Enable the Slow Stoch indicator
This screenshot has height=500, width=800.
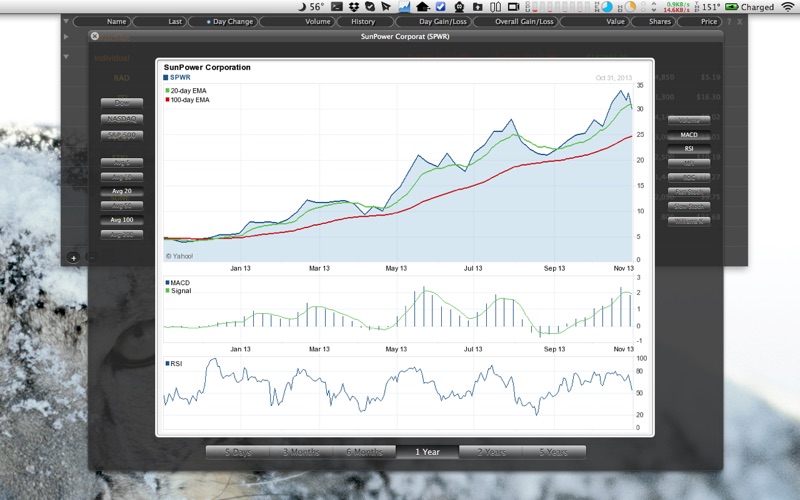point(689,207)
